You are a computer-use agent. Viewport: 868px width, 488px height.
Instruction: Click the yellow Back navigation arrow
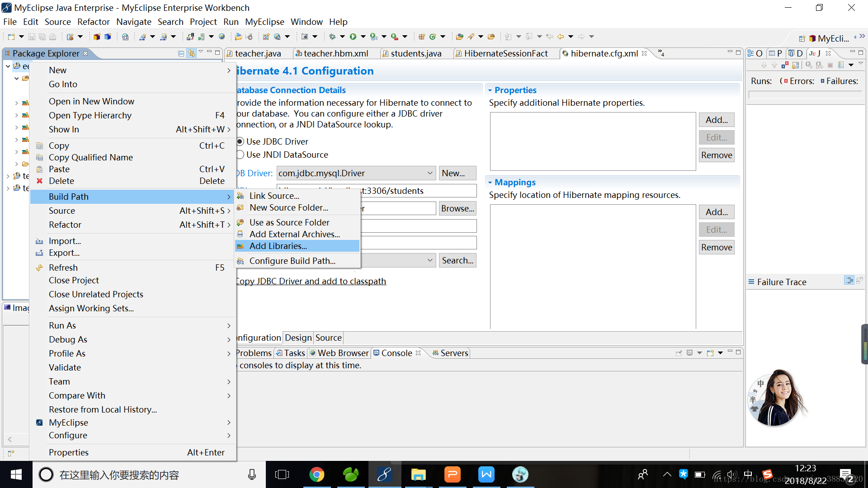[561, 37]
